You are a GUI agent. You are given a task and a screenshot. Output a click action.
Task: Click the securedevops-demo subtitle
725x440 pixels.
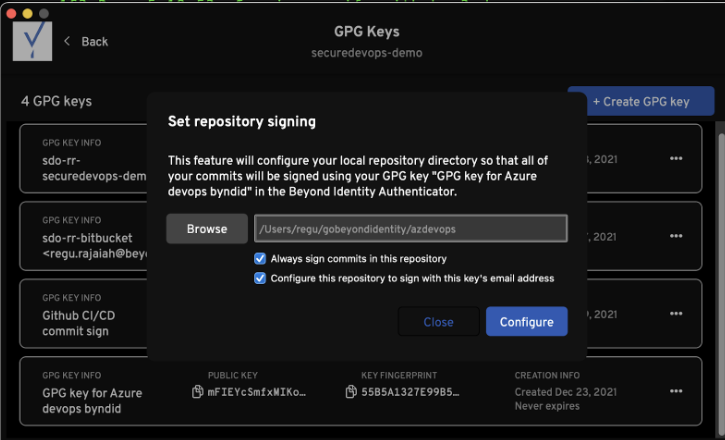[x=367, y=53]
